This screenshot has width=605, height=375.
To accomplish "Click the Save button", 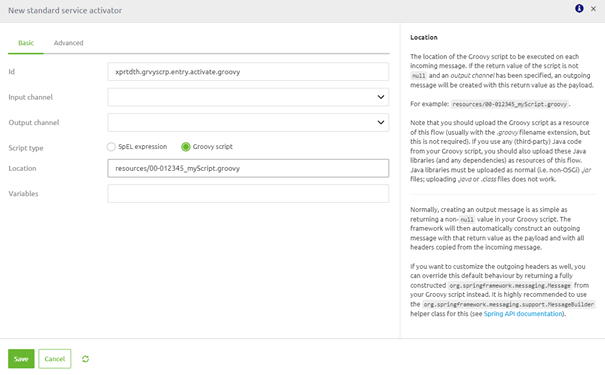I will coord(21,359).
